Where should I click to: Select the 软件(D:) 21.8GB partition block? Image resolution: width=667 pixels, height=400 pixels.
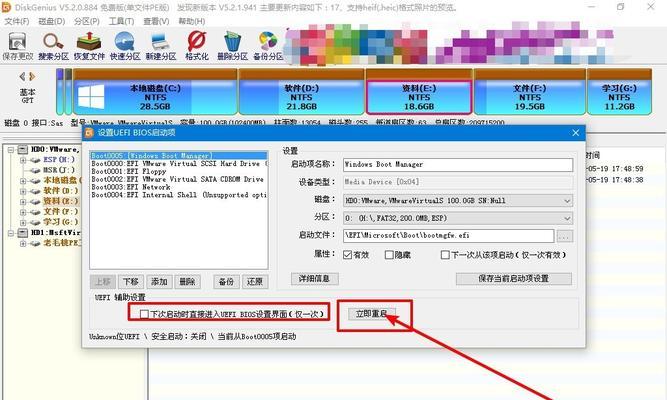pos(302,92)
